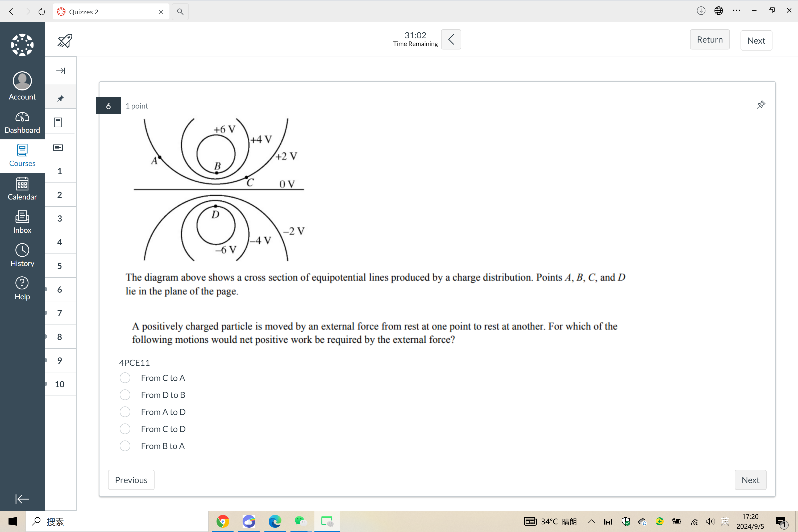This screenshot has height=532, width=798.
Task: Collapse the question navigator panel
Action: coord(60,70)
